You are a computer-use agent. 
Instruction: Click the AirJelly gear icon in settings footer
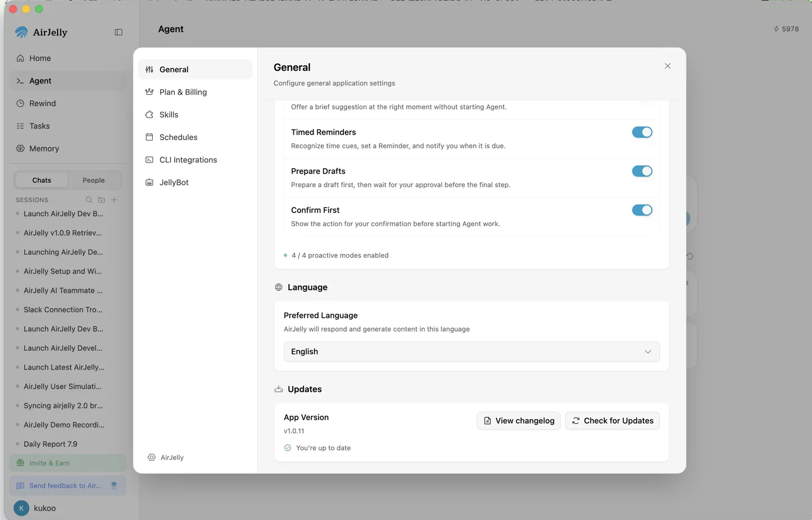point(152,457)
